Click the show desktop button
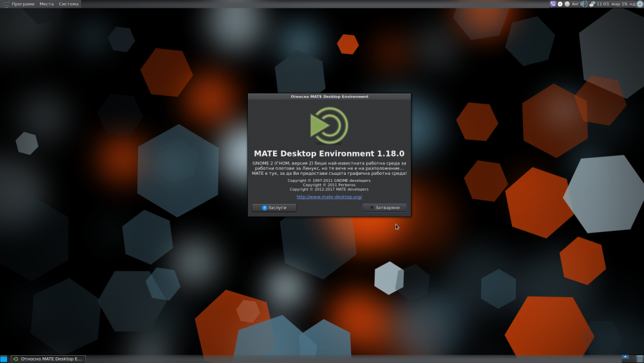 point(4,359)
